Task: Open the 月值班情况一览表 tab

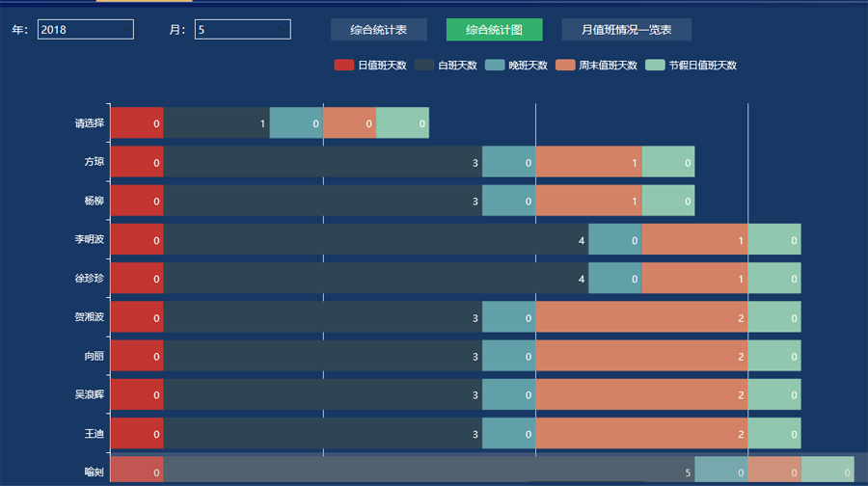Action: click(626, 30)
